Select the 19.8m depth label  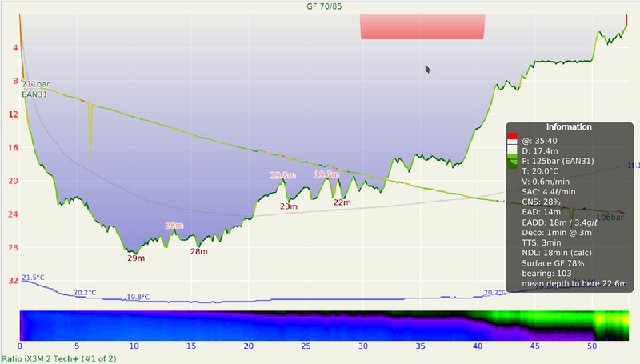[x=283, y=174]
